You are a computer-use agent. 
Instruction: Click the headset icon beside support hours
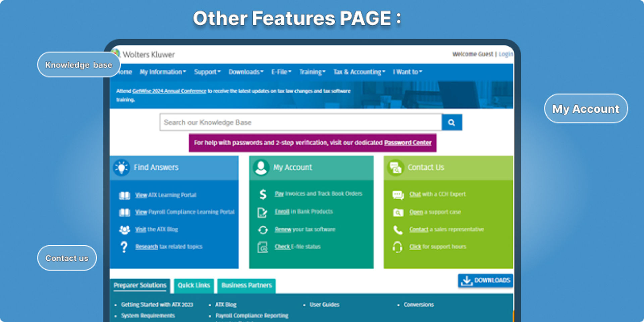click(x=398, y=247)
